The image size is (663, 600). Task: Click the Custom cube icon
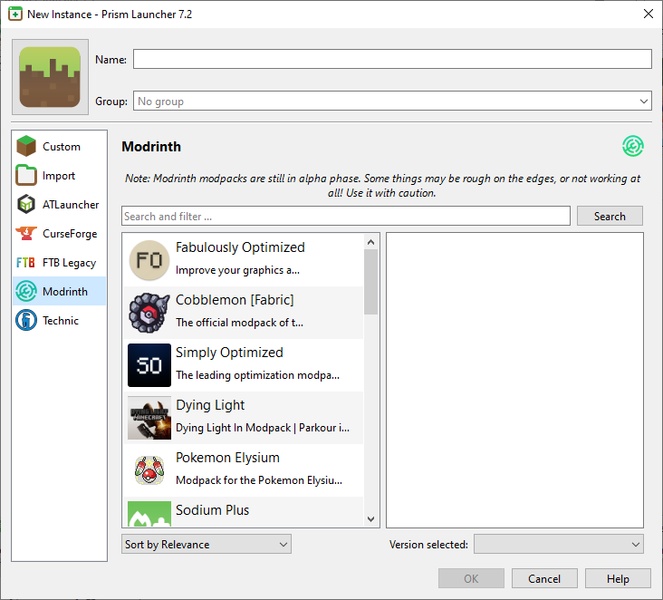point(26,146)
